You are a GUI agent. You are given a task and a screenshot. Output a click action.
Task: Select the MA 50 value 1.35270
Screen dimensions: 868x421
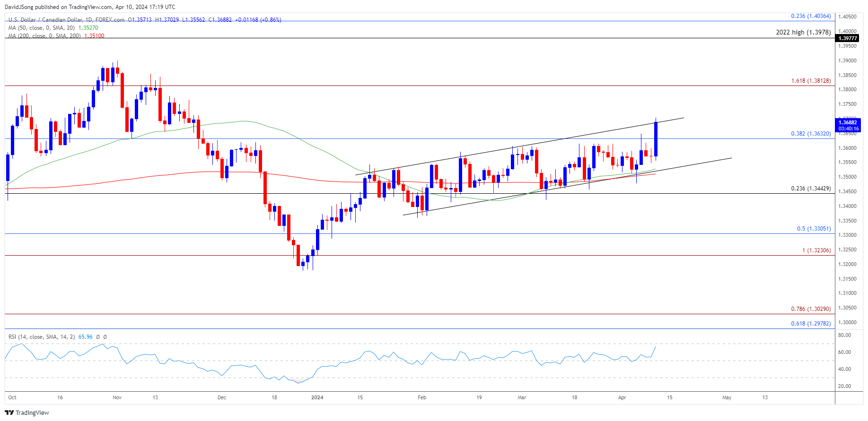(x=88, y=28)
